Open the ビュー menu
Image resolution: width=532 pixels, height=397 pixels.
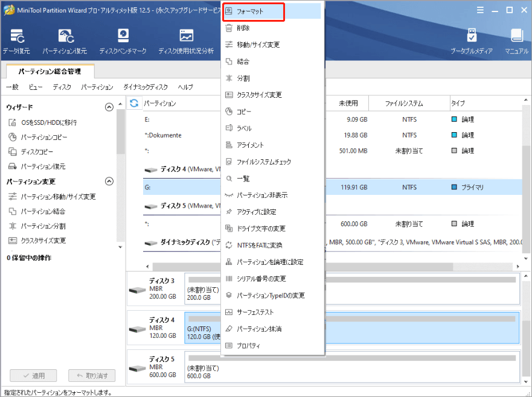(x=35, y=87)
